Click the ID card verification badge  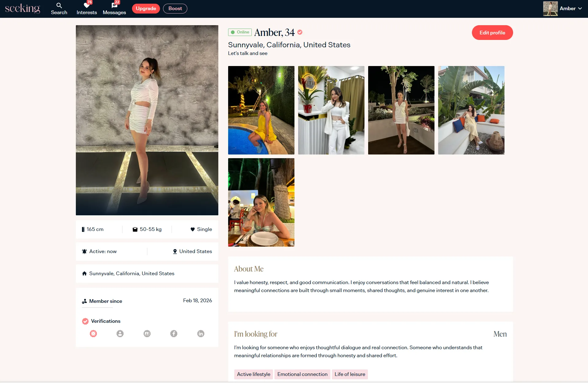(x=147, y=334)
